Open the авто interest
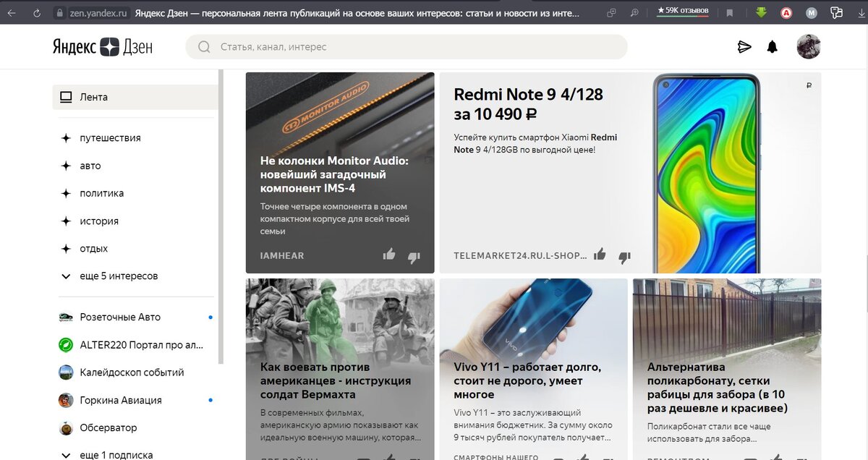The width and height of the screenshot is (868, 460). coord(90,166)
